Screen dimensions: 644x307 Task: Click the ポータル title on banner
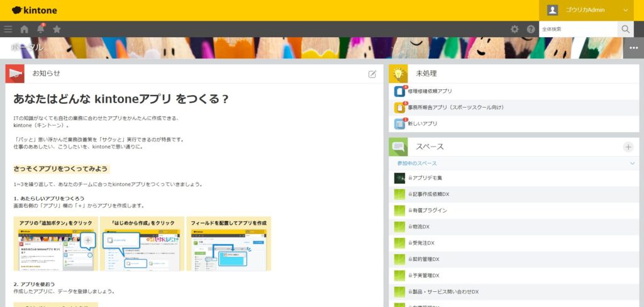click(27, 47)
